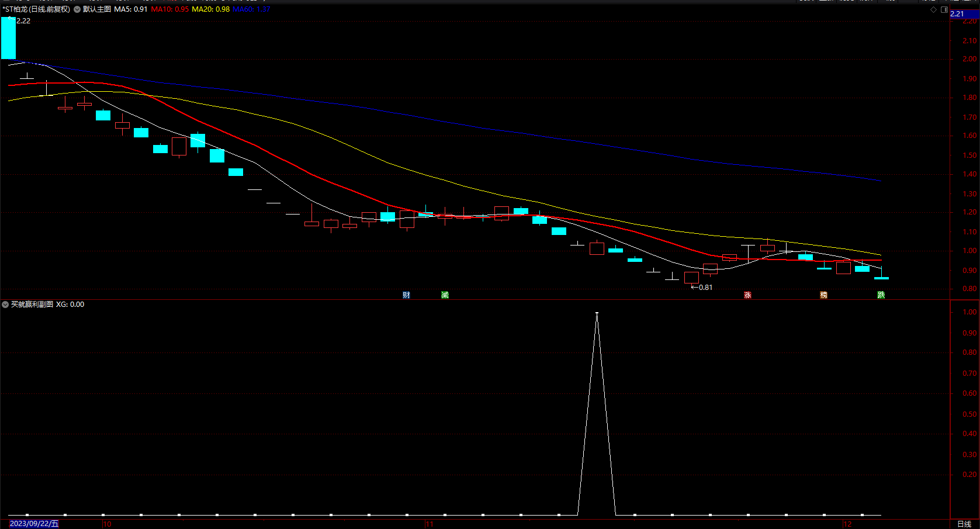This screenshot has height=529, width=980.
Task: Click the red MA10: 0.95 label
Action: [x=170, y=9]
